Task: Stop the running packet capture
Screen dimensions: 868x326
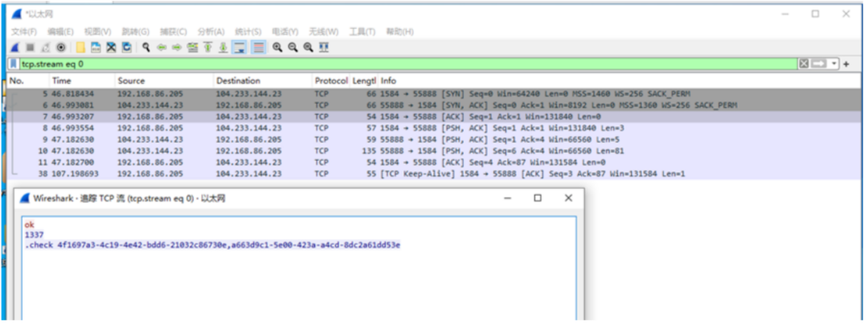Action: coord(30,47)
